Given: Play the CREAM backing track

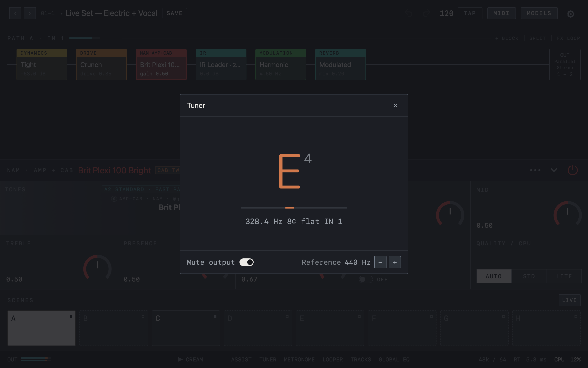Looking at the screenshot, I should [190, 359].
